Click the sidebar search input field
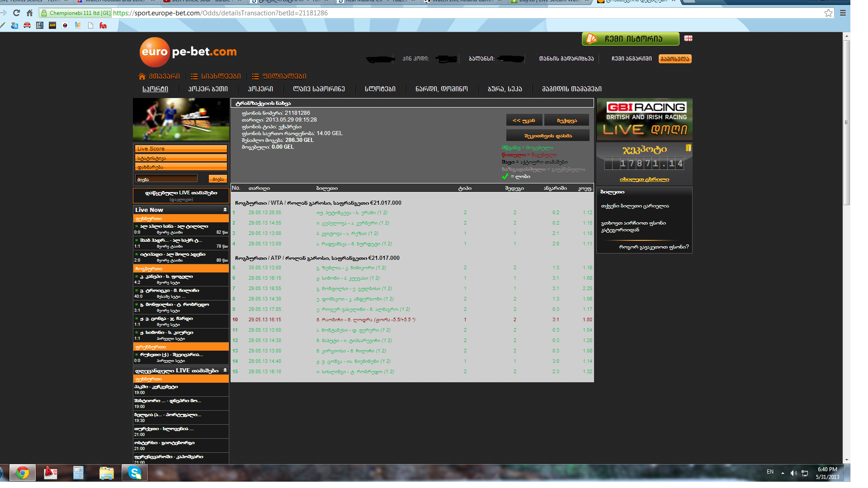 tap(166, 179)
